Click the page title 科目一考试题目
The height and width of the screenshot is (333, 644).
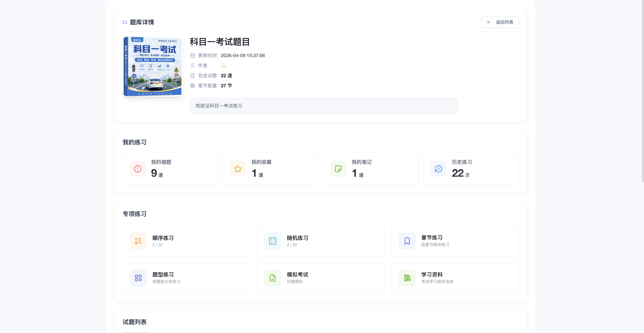tap(220, 42)
